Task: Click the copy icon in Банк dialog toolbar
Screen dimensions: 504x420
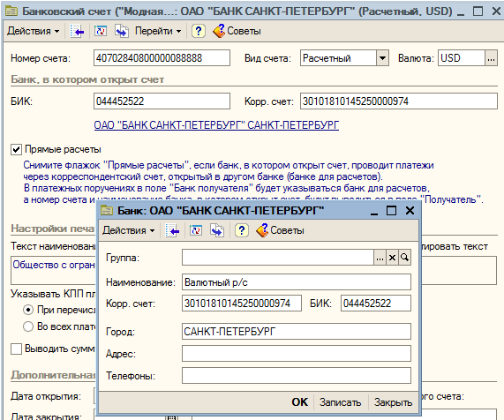Action: tap(217, 230)
